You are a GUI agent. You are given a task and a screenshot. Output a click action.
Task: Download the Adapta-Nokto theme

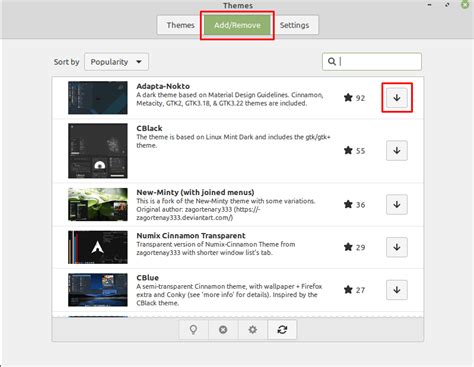click(397, 98)
